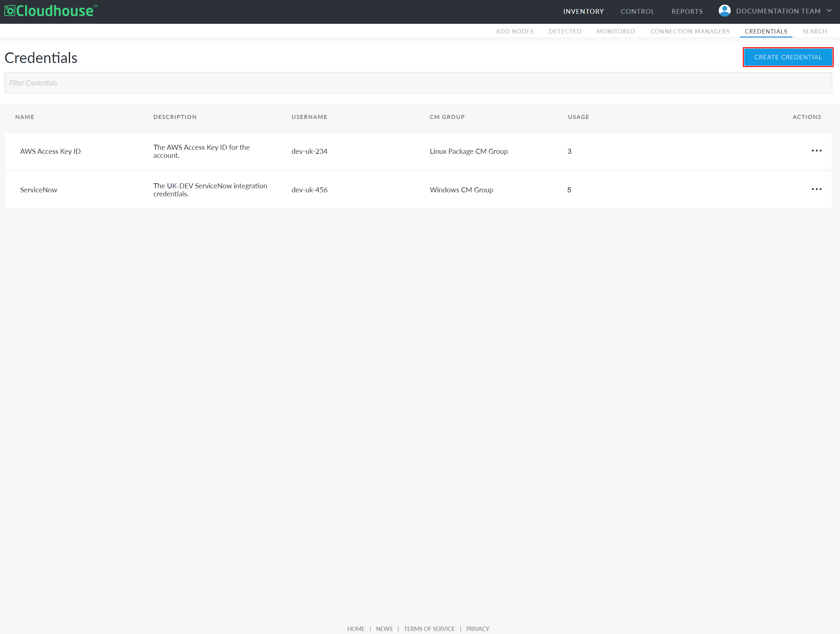Click the Cloudhouse logo
Image resolution: width=840 pixels, height=634 pixels.
(x=51, y=11)
